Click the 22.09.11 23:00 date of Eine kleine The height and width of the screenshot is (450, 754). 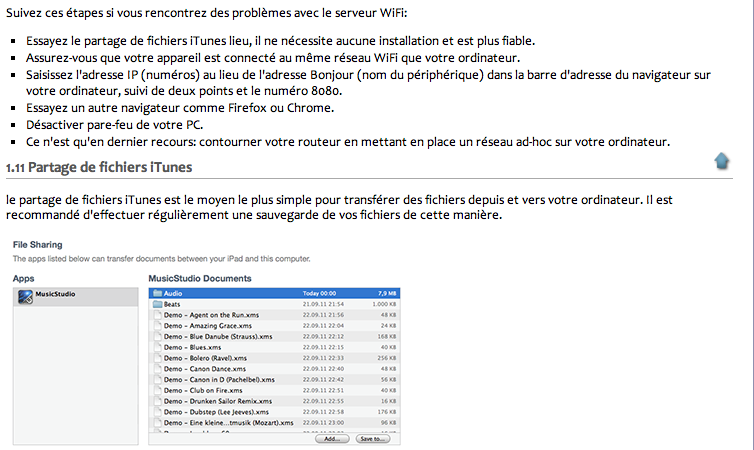click(x=323, y=423)
